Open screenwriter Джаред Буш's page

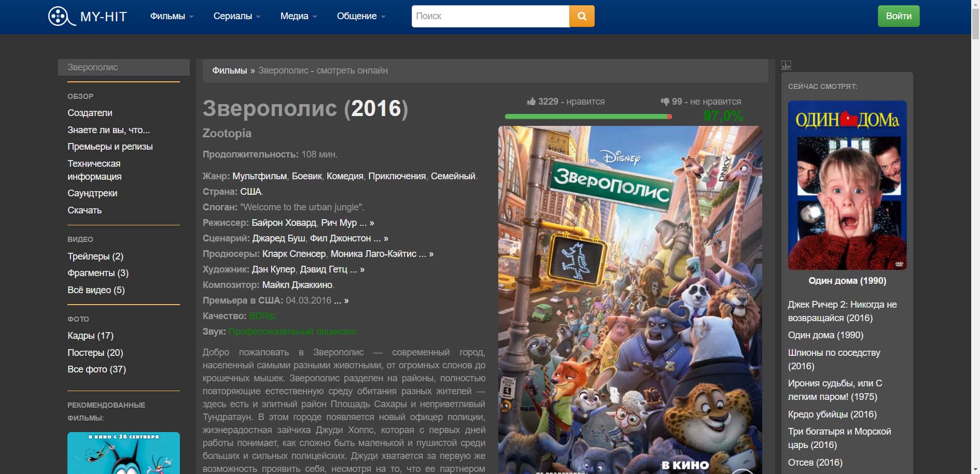pos(278,238)
